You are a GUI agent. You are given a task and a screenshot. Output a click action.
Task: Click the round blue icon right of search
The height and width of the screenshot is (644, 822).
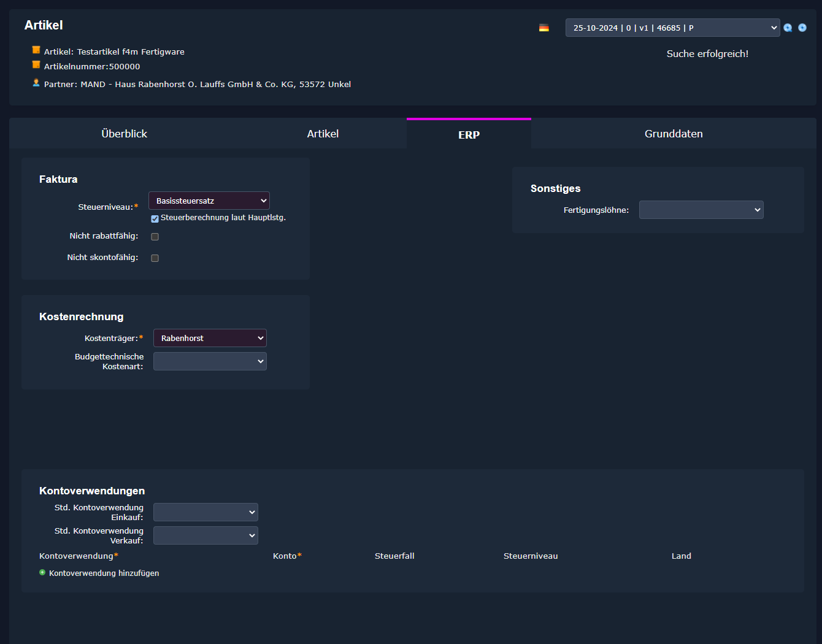802,28
